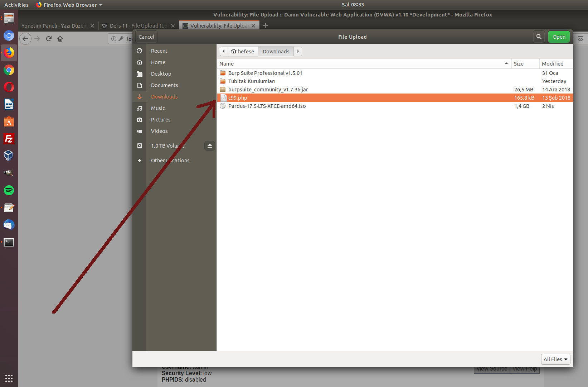The height and width of the screenshot is (387, 588).
Task: Select Burp Suite Professional v1.5.01 folder
Action: 395,73
